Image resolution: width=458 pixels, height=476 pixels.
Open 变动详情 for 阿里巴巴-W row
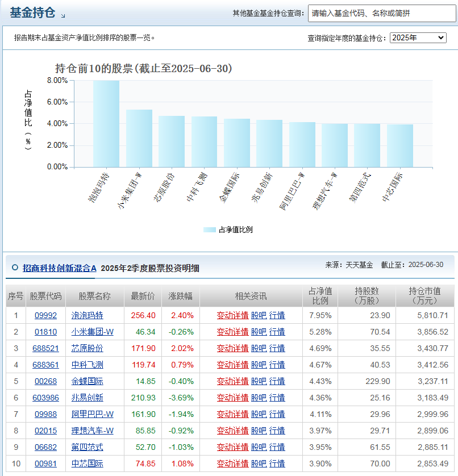click(232, 414)
